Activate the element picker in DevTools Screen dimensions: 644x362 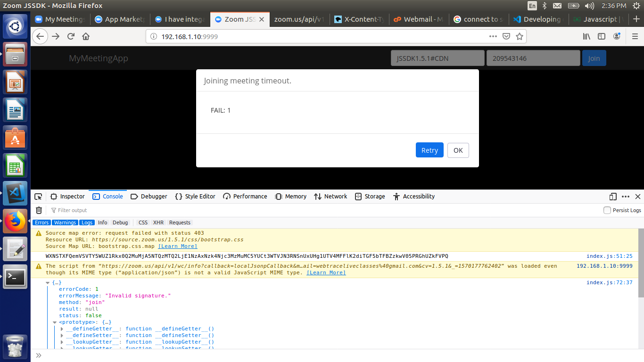(39, 197)
